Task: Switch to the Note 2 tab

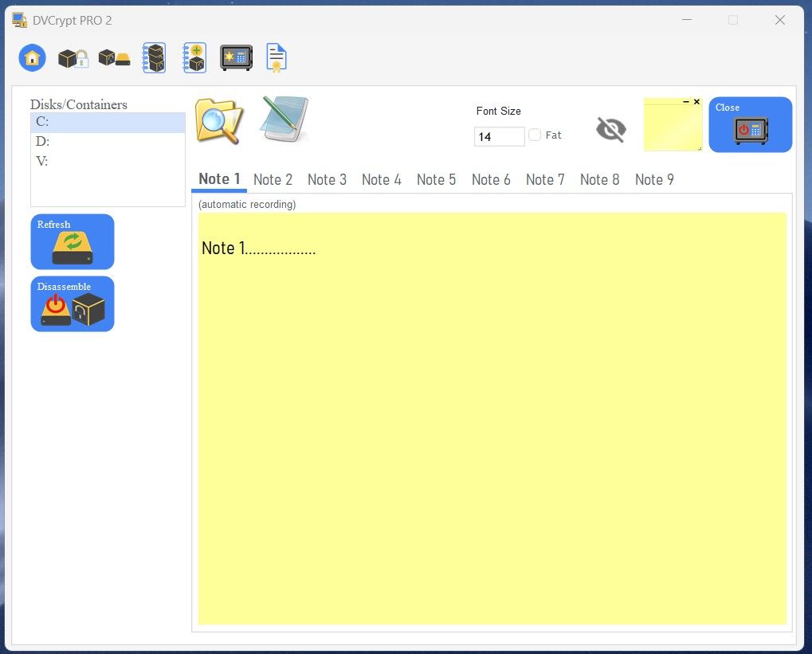Action: [x=273, y=180]
